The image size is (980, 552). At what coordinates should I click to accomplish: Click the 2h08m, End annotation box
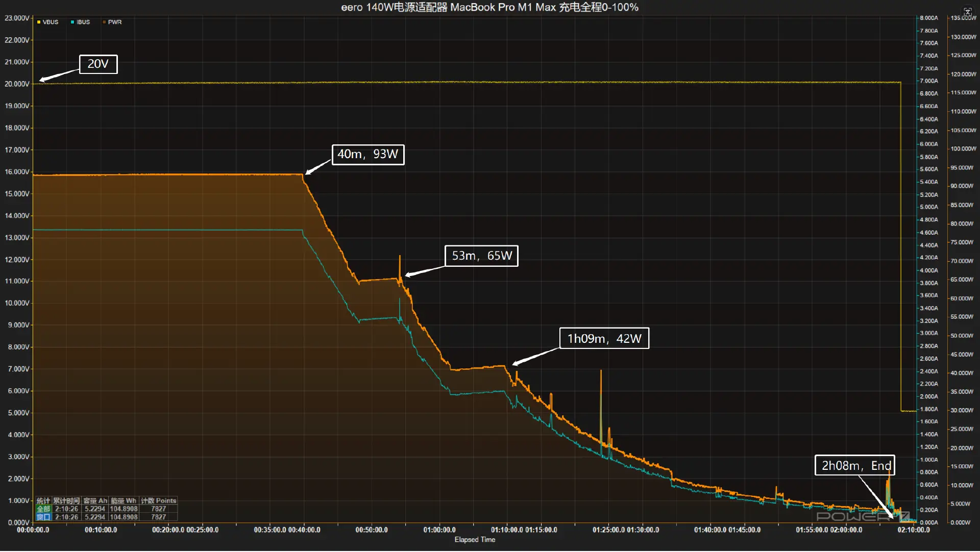click(x=854, y=466)
